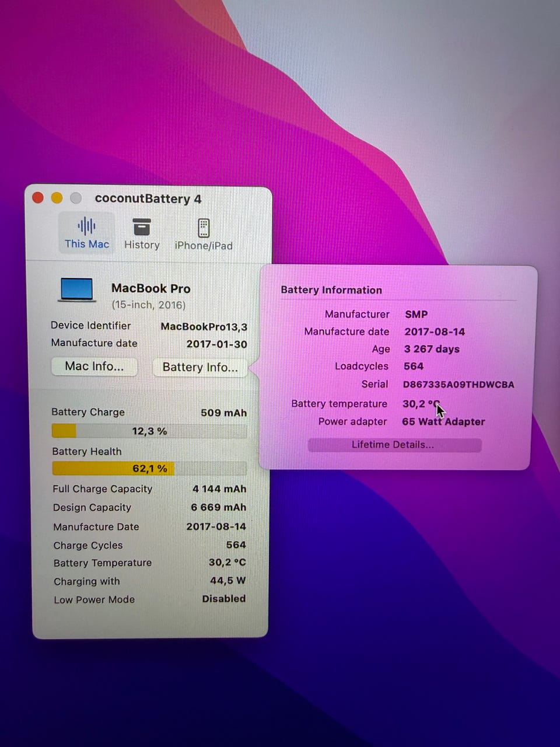Select the serial D867335A09THDWCBA

point(459,385)
